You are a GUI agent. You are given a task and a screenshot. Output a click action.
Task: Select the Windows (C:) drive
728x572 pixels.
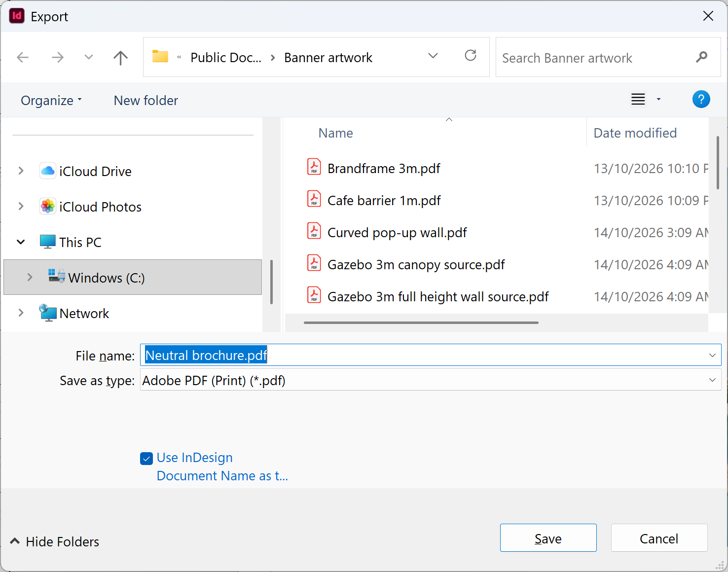coord(133,277)
